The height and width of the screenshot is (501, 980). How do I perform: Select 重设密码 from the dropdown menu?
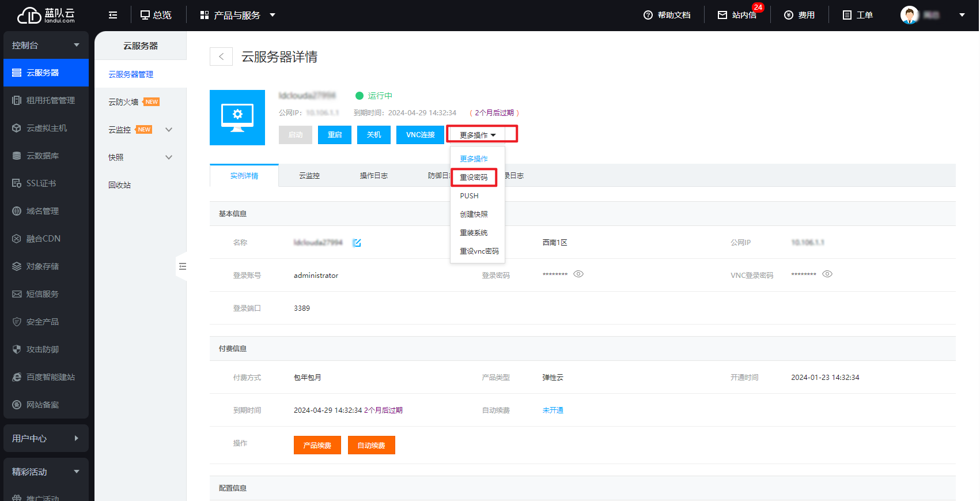[474, 178]
